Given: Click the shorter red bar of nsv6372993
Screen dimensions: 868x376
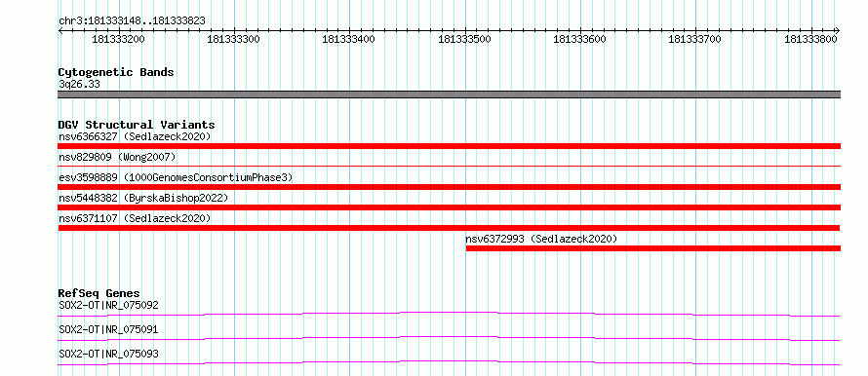Looking at the screenshot, I should click(653, 248).
